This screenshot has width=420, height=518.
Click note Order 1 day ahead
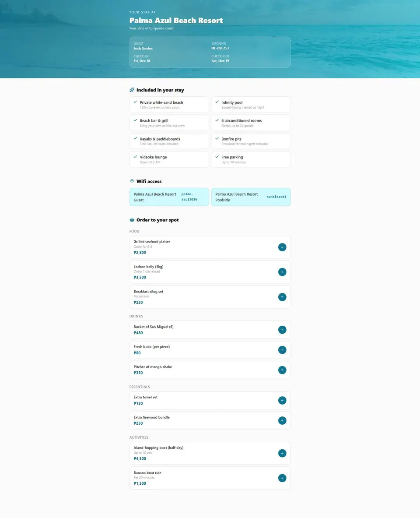(x=147, y=271)
